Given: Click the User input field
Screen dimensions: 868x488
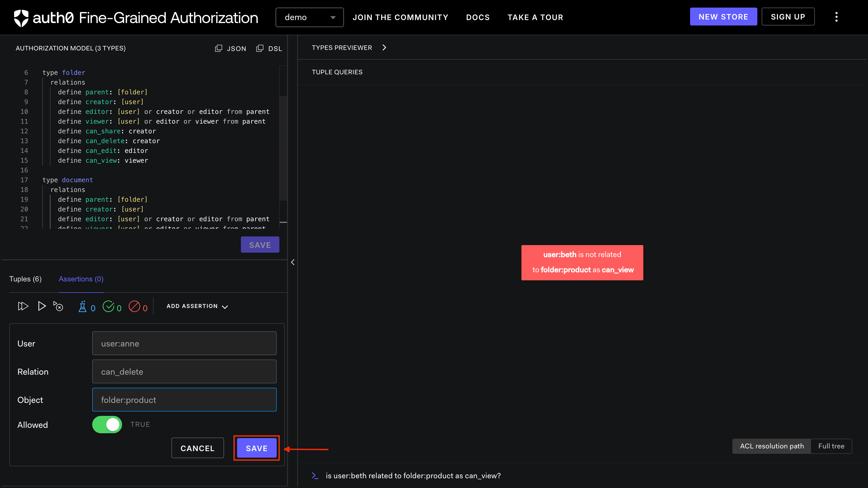Looking at the screenshot, I should point(184,343).
